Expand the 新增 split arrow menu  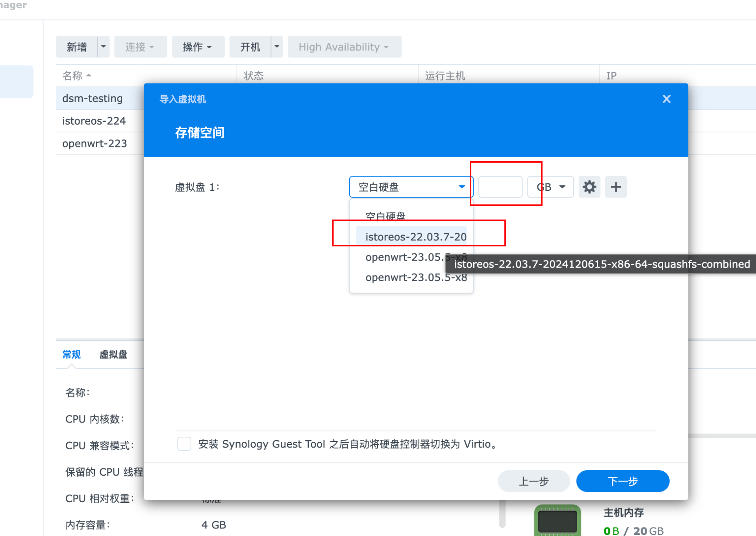click(104, 47)
